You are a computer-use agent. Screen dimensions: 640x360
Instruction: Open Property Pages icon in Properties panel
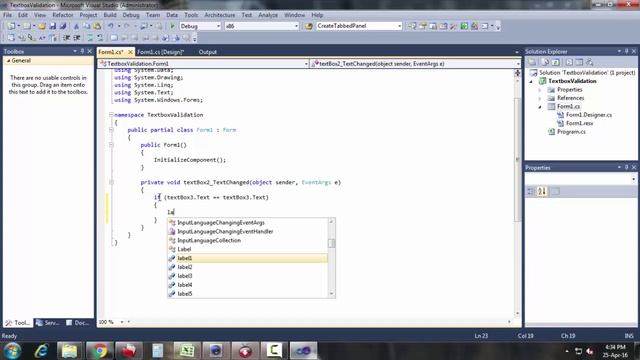[x=556, y=191]
